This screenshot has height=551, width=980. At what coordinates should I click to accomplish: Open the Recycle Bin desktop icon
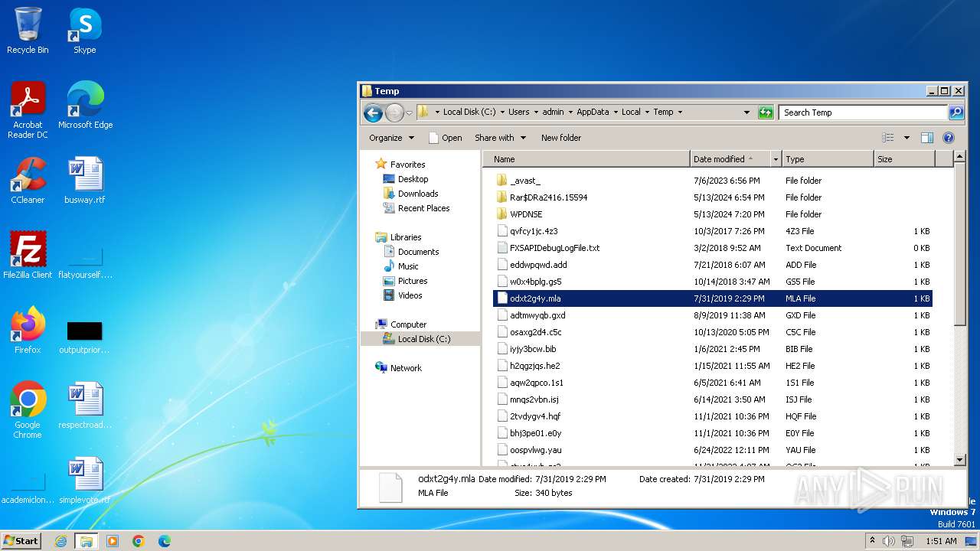28,31
